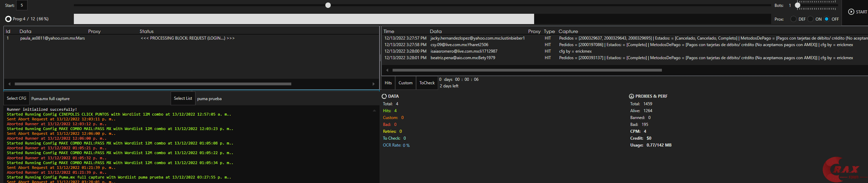Viewport: 868px width, 183px height.
Task: Select the DEF proxy radio button
Action: point(793,19)
